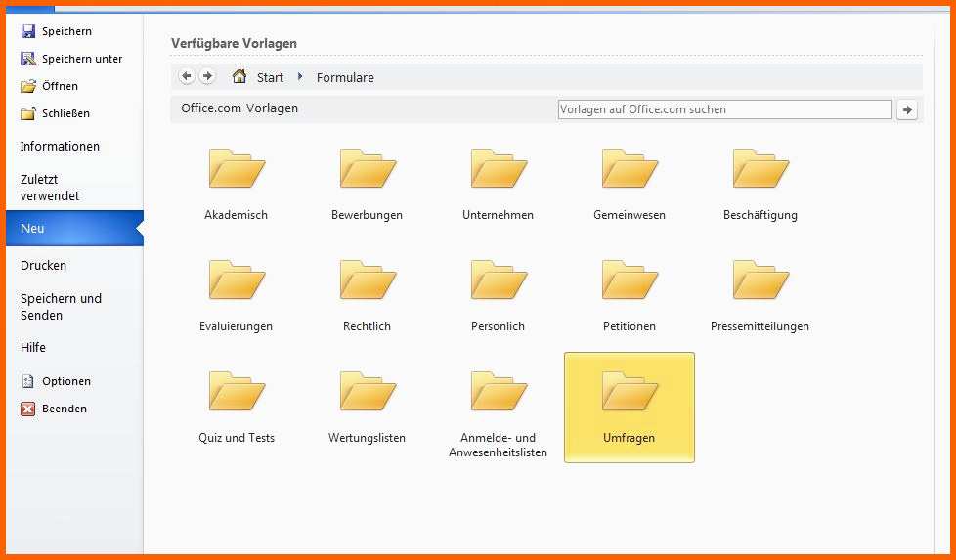This screenshot has height=560, width=956.
Task: Select the Zuletzt verwendet tab
Action: pyautogui.click(x=50, y=188)
